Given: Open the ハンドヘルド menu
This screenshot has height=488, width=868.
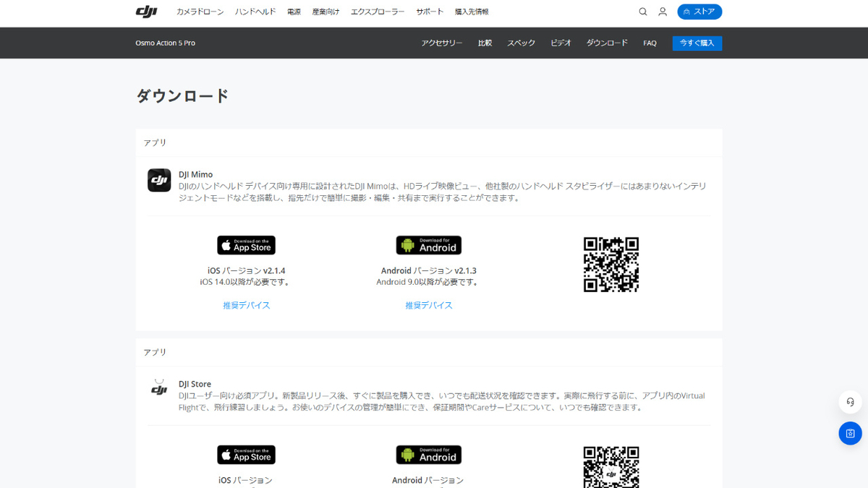Looking at the screenshot, I should point(255,12).
